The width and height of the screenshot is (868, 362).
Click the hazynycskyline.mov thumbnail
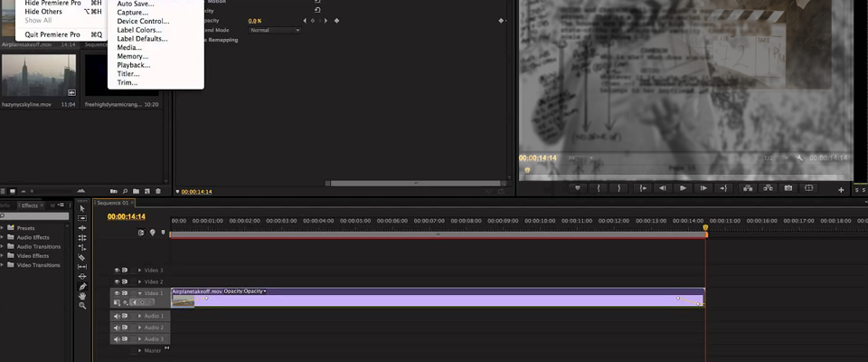(38, 75)
